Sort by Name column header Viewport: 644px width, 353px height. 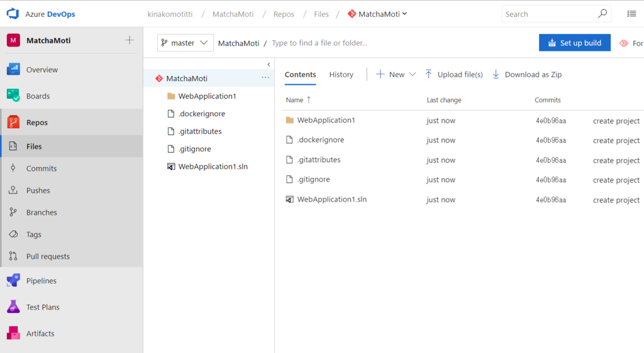point(298,100)
